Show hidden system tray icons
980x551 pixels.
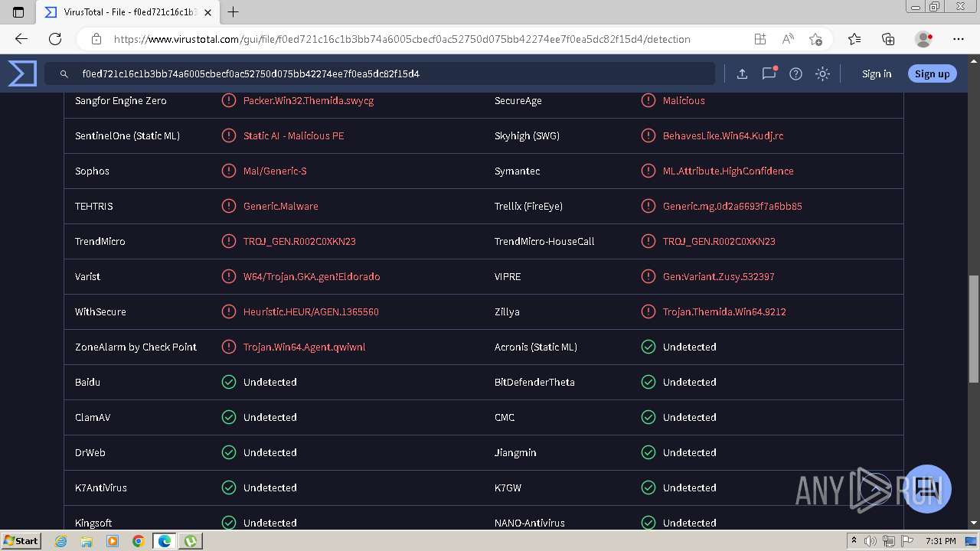(854, 541)
